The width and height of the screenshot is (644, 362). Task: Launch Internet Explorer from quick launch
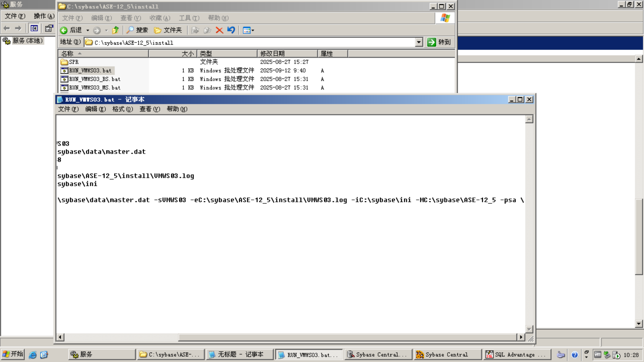(x=33, y=355)
